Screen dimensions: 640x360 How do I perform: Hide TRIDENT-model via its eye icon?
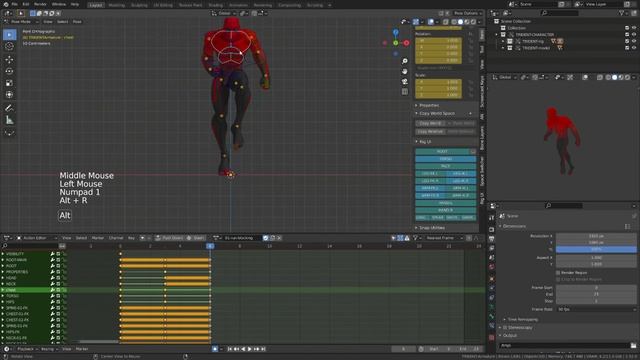[634, 48]
